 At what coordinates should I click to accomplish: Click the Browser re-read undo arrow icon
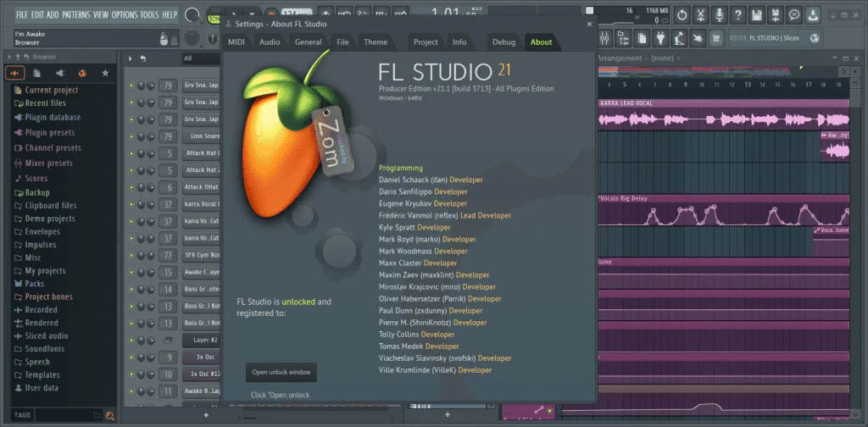[x=26, y=57]
